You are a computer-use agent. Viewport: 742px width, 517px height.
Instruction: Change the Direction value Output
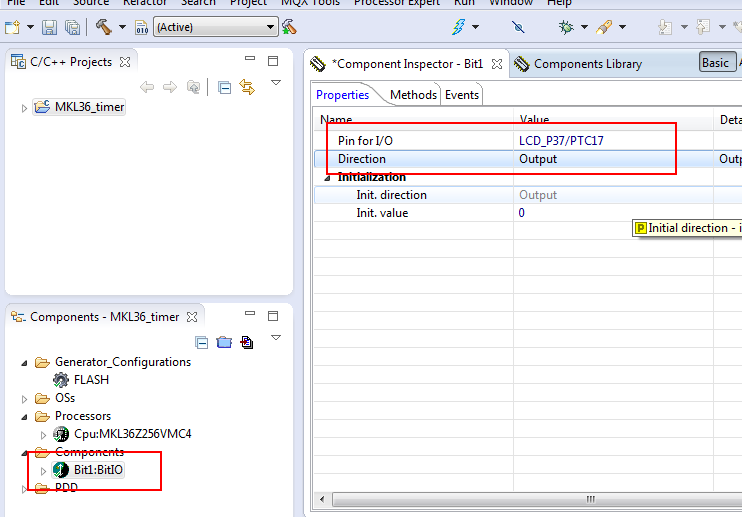tap(613, 159)
